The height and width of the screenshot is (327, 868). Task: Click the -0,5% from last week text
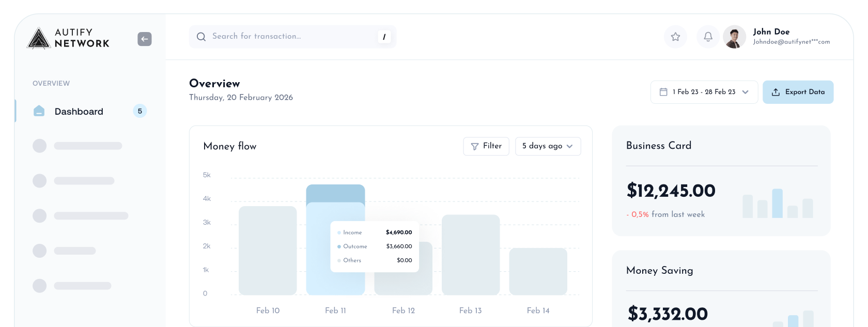pos(665,214)
